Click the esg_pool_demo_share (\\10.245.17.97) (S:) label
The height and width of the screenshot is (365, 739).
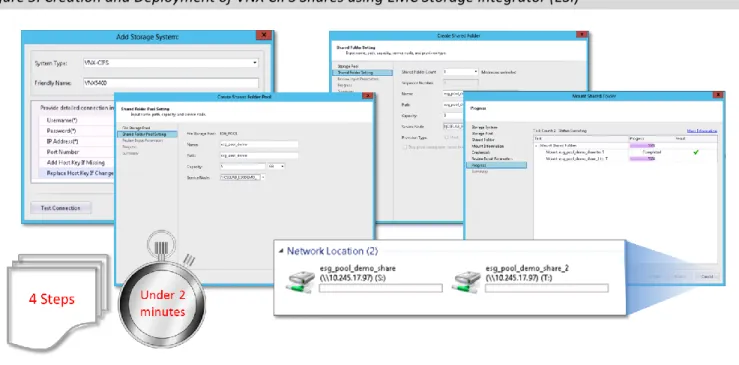tap(358, 273)
